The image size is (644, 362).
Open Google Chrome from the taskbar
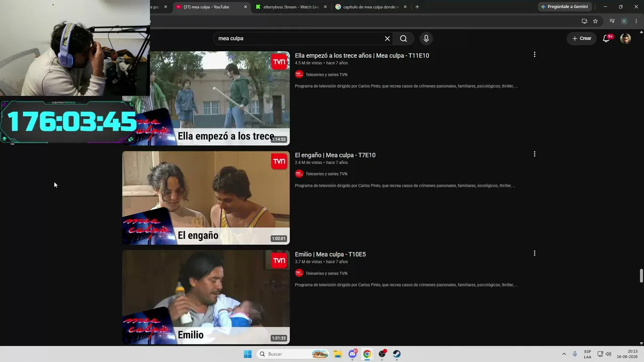click(367, 354)
